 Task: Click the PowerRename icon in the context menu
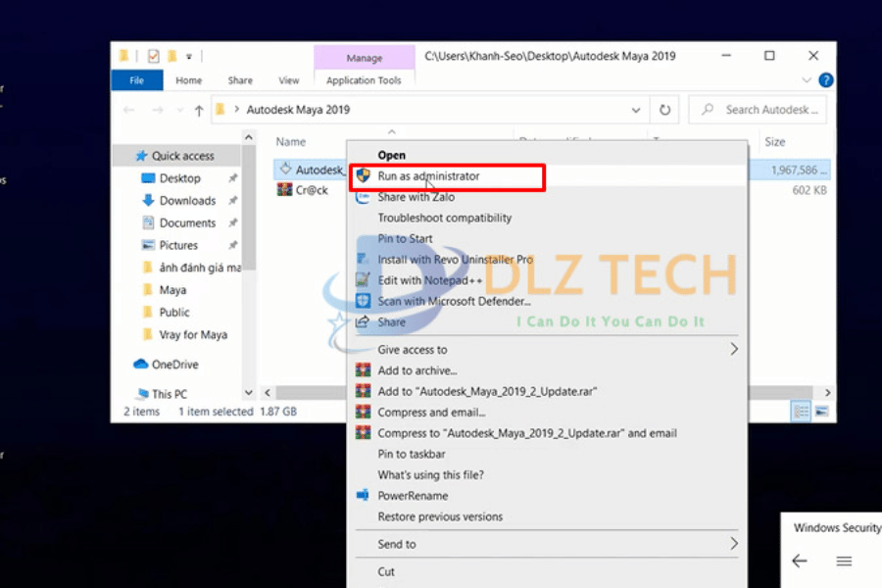(x=363, y=496)
